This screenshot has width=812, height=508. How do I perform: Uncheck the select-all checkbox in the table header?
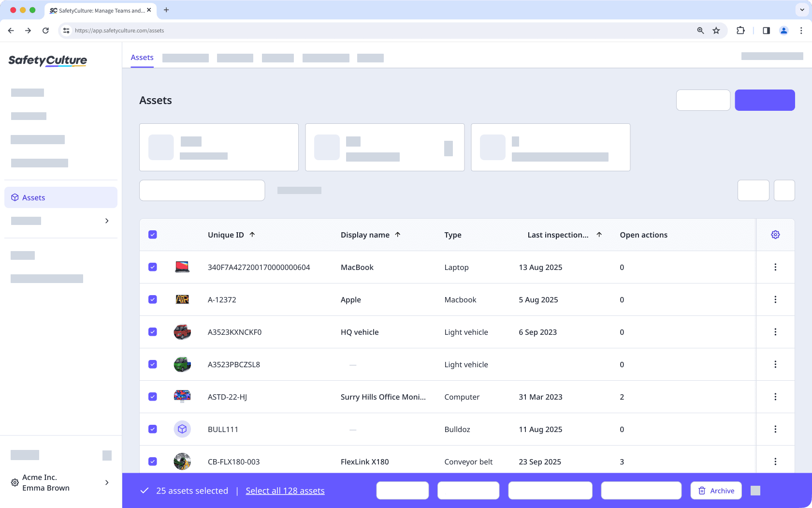(x=153, y=234)
